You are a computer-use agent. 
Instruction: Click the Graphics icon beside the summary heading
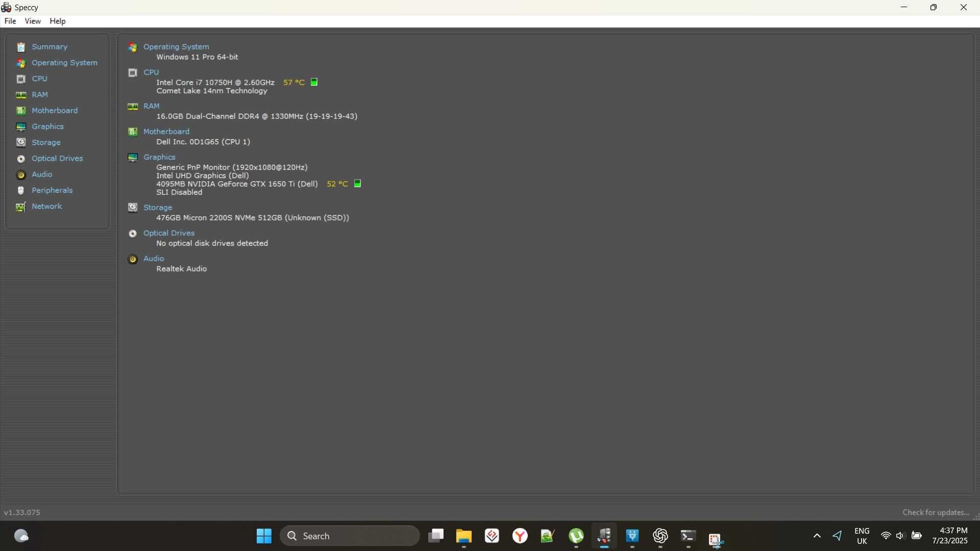click(133, 158)
